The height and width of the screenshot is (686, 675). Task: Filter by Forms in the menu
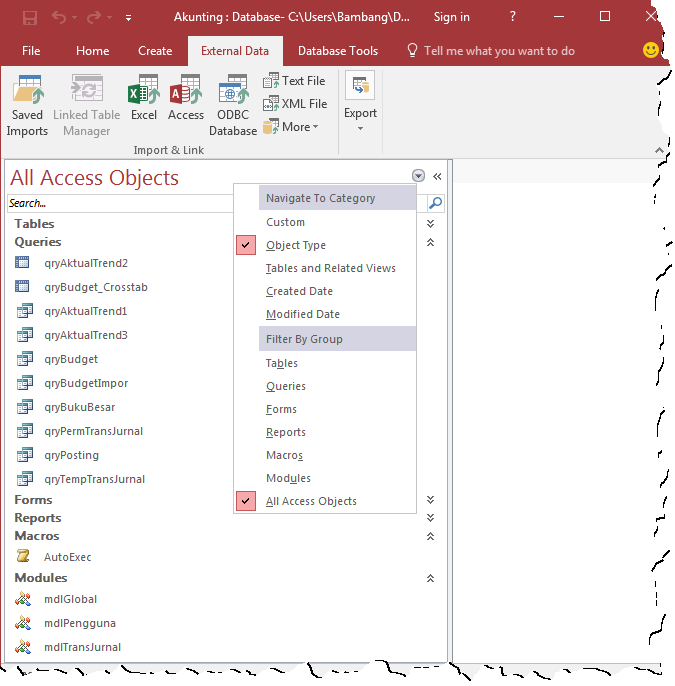[325, 409]
